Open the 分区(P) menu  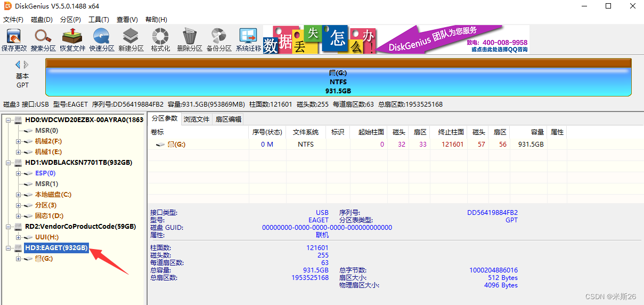point(70,20)
